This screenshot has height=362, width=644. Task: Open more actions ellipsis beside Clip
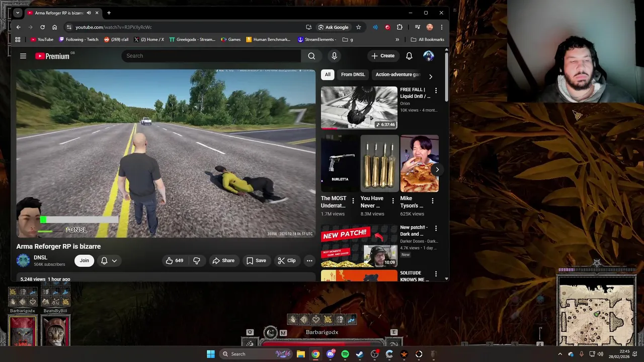coord(309,260)
